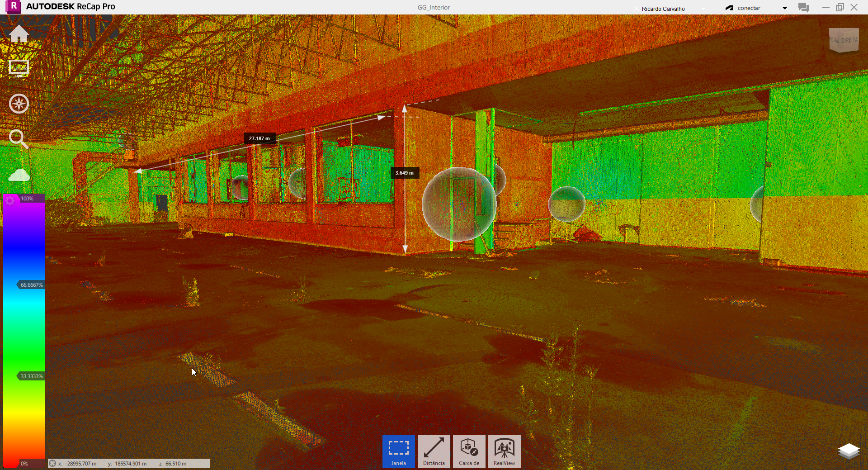Choose the Caixa de limit box tool
The width and height of the screenshot is (868, 470).
tap(469, 451)
